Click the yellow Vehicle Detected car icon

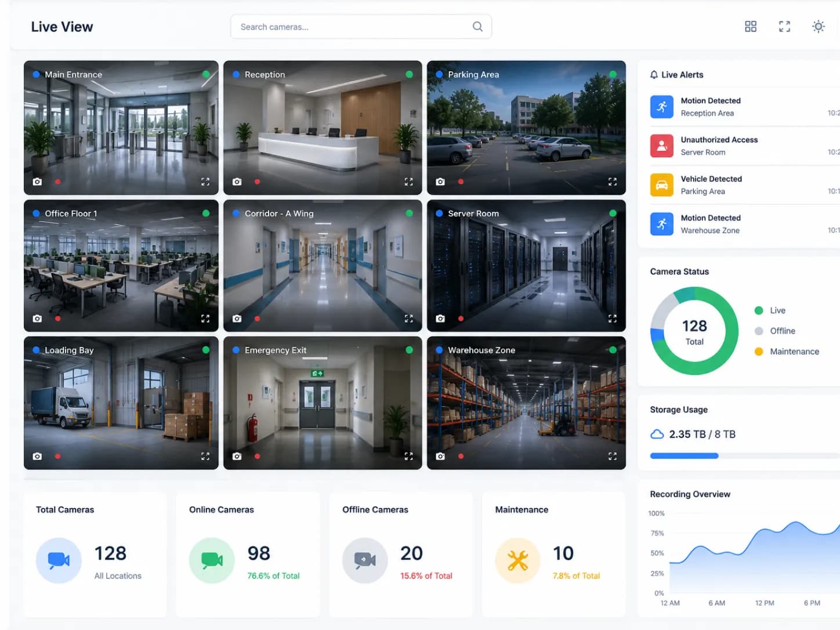[661, 185]
